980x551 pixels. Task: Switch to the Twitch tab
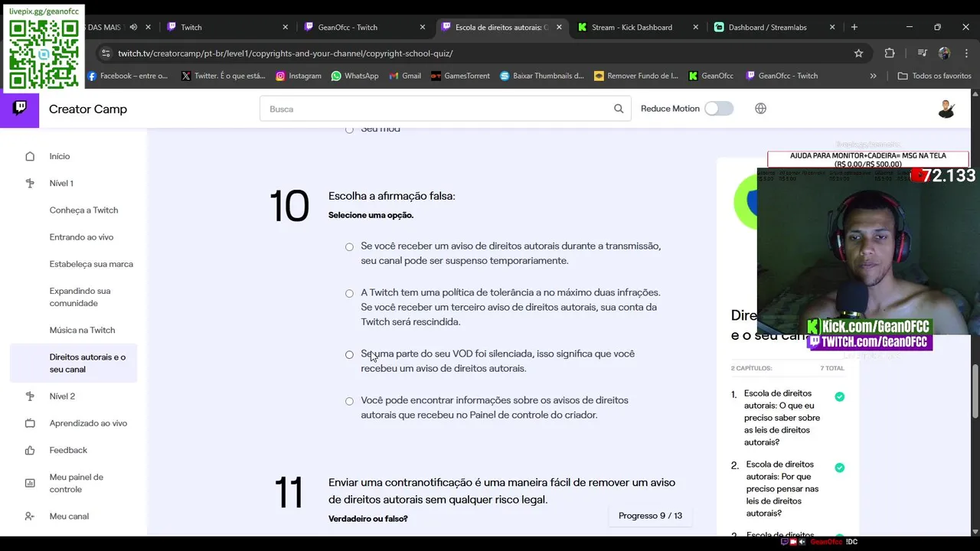pos(228,27)
